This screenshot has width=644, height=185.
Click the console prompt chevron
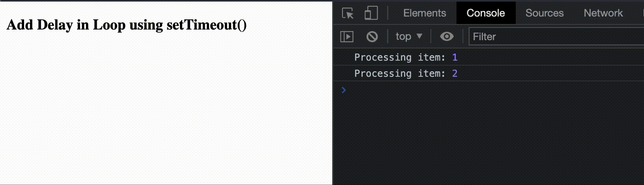pos(344,90)
